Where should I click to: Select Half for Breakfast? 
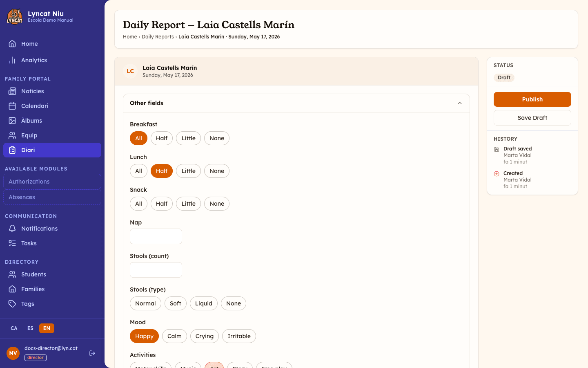(x=162, y=138)
